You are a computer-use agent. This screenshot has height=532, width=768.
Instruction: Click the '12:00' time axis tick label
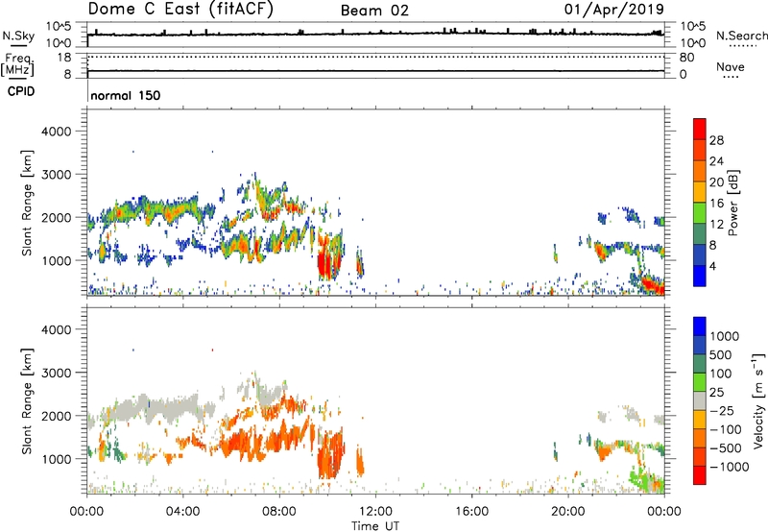[375, 512]
